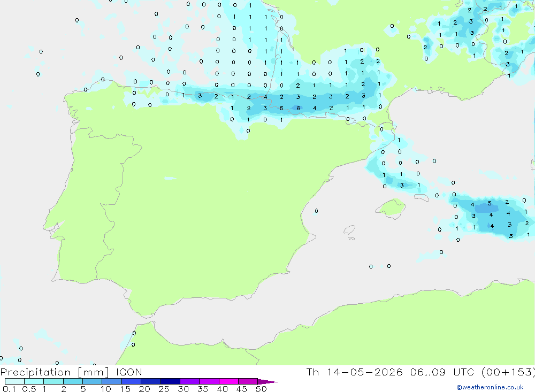Click the "Precipitation [mm]" title text
535x392 pixels.
coord(55,372)
